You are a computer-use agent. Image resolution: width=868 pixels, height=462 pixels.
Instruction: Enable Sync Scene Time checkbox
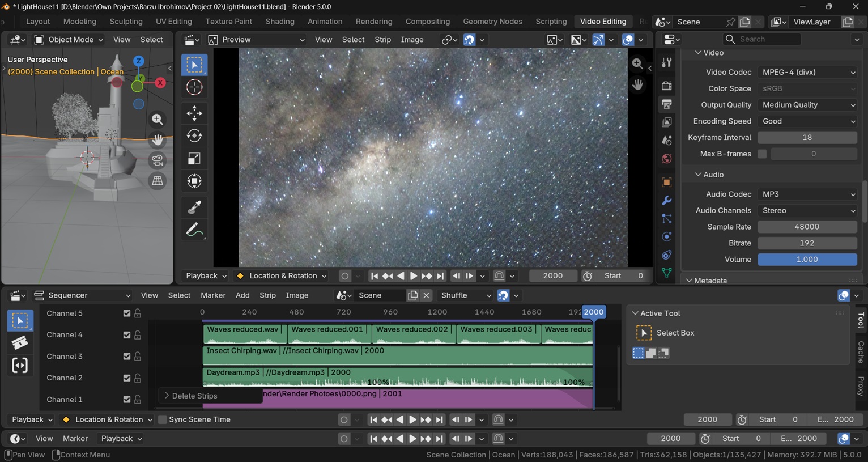(163, 419)
